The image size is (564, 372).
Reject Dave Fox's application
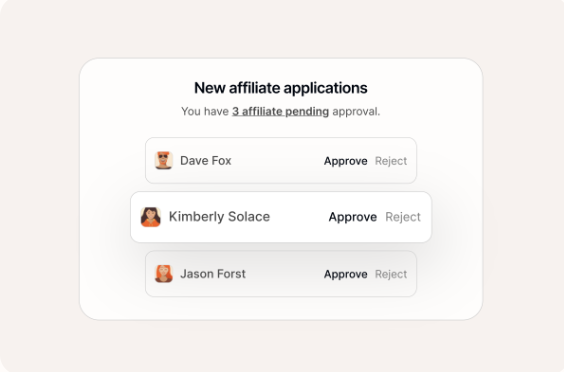tap(391, 161)
